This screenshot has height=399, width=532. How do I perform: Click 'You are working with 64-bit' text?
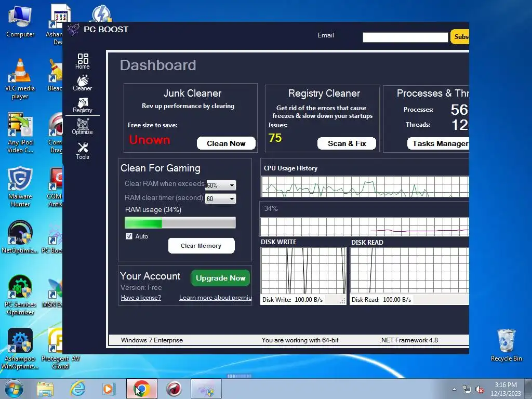pyautogui.click(x=300, y=340)
